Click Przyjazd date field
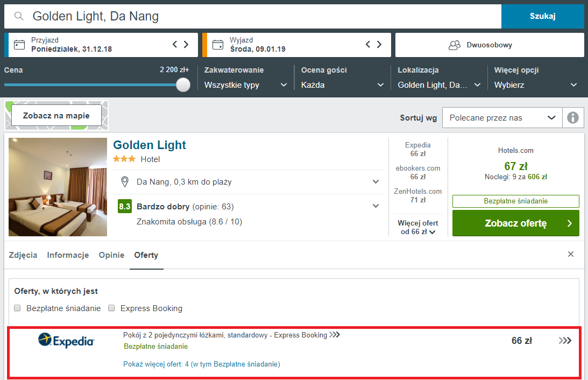The image size is (588, 380). [x=101, y=45]
